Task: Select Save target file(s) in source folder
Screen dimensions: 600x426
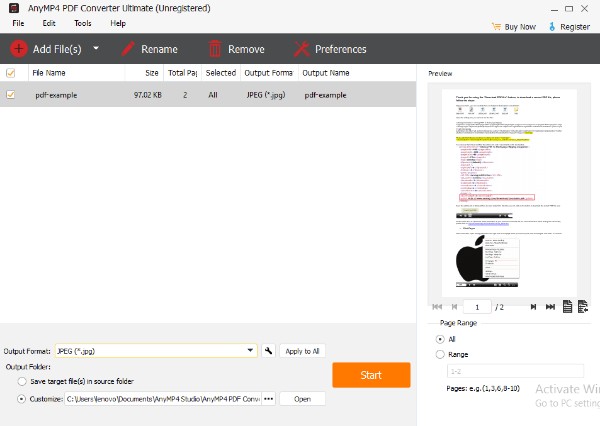Action: 22,381
